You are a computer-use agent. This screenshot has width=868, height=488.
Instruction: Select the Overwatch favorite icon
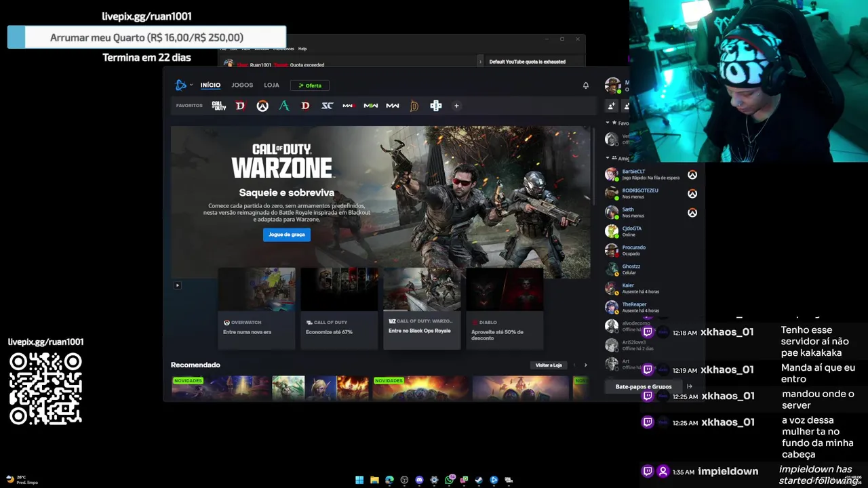coord(262,106)
